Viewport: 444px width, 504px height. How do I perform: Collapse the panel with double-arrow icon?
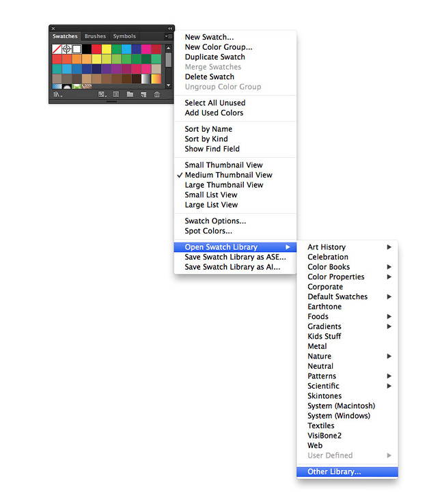170,28
